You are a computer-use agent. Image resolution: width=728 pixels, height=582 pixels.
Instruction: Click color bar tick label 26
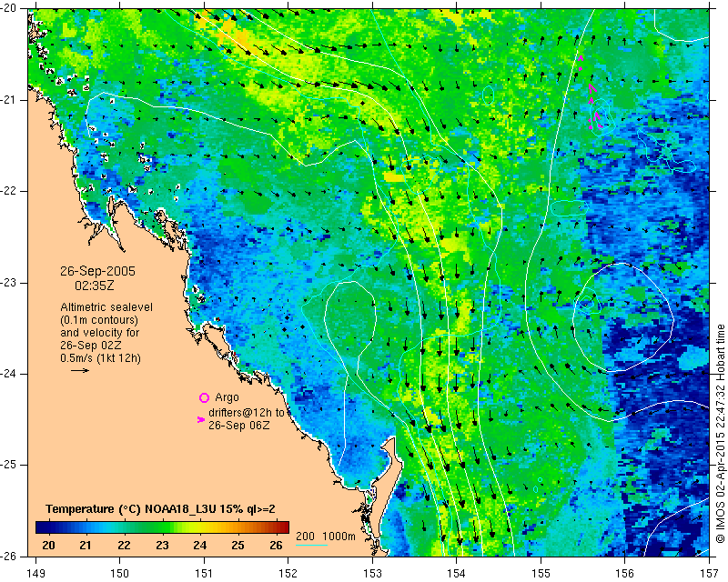(x=276, y=545)
